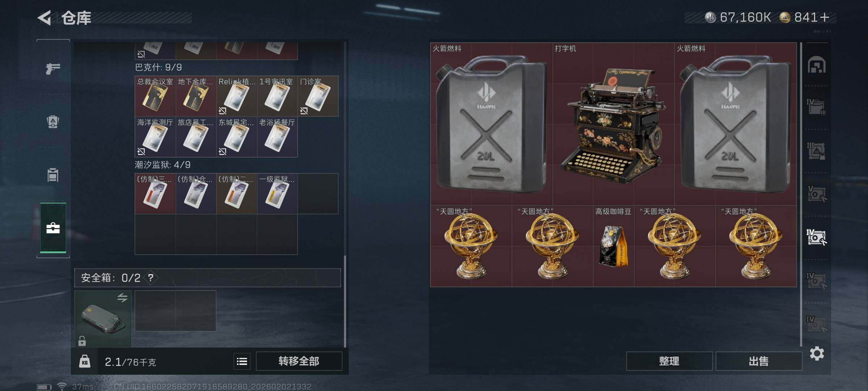Open the V-tier storage box icon
The height and width of the screenshot is (391, 868).
[x=817, y=194]
